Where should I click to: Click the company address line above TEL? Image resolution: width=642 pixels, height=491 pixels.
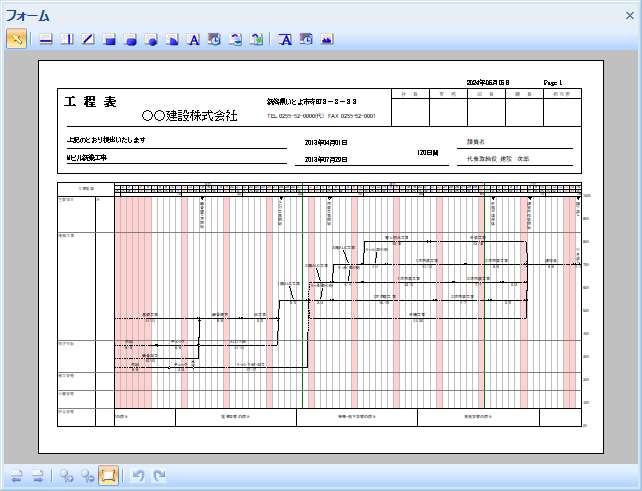[x=312, y=101]
